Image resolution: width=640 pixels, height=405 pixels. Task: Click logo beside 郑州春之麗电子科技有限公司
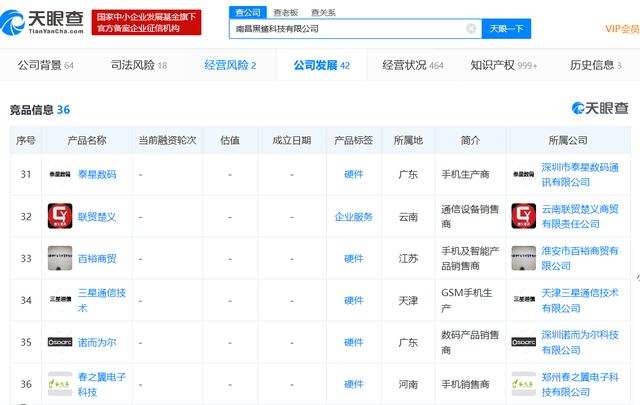(x=524, y=384)
